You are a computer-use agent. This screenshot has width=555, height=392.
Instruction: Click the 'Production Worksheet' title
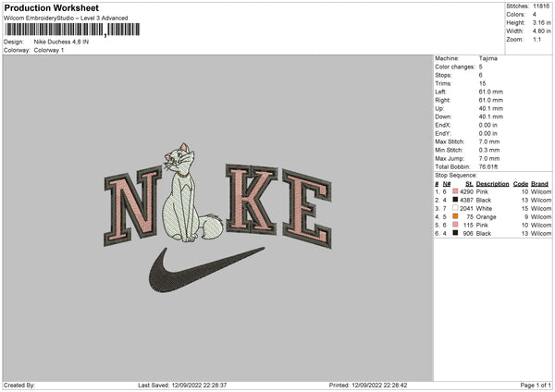(51, 7)
